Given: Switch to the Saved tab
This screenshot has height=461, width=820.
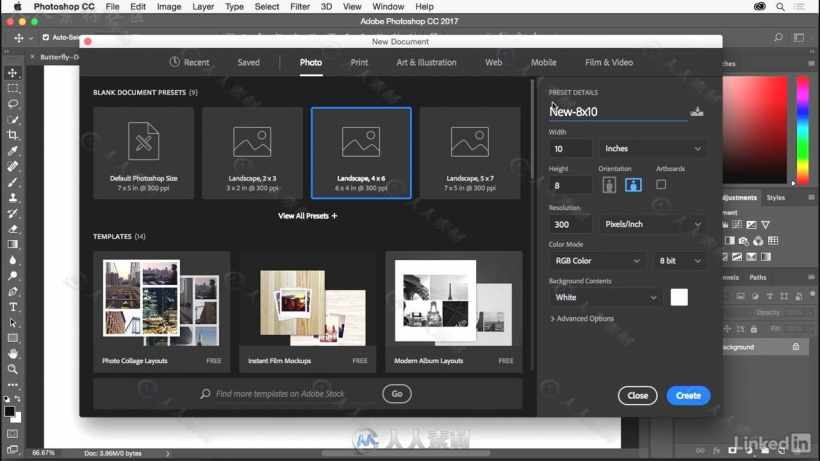Looking at the screenshot, I should click(248, 62).
